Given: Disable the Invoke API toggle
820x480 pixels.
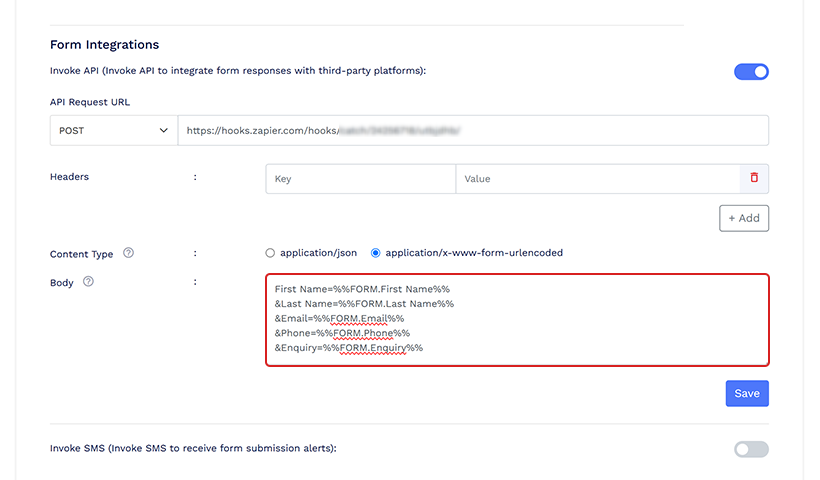Looking at the screenshot, I should pyautogui.click(x=751, y=72).
